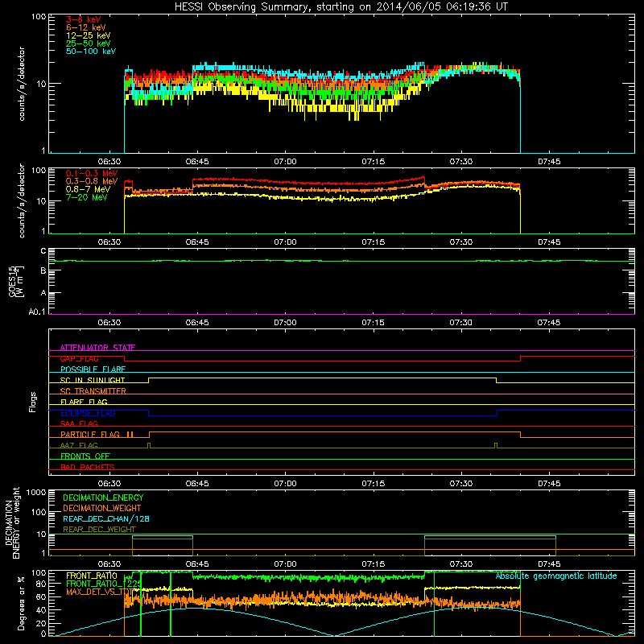
Task: Select the yellow FRONT_RATIO legend label
Action: 92,576
